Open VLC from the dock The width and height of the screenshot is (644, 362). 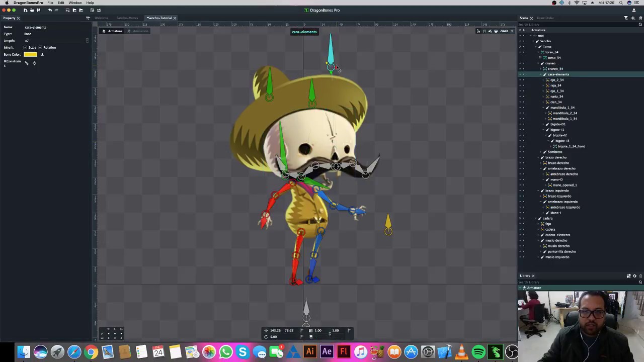pos(462,351)
